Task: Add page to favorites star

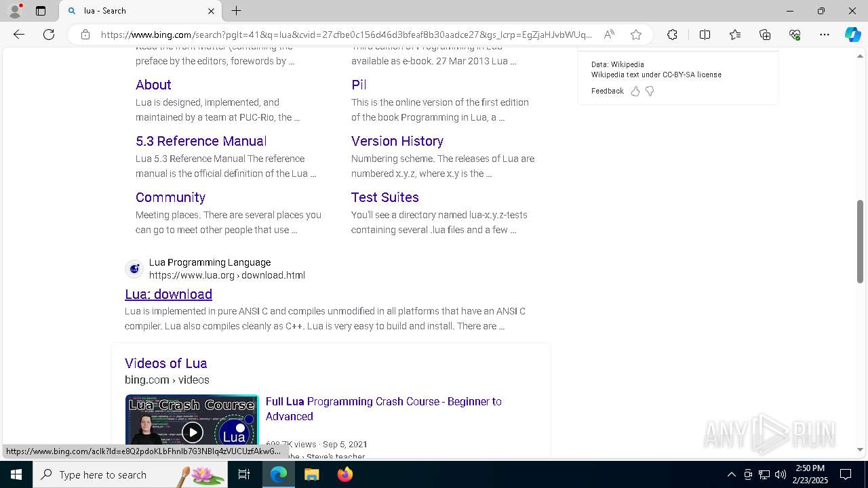Action: point(636,35)
